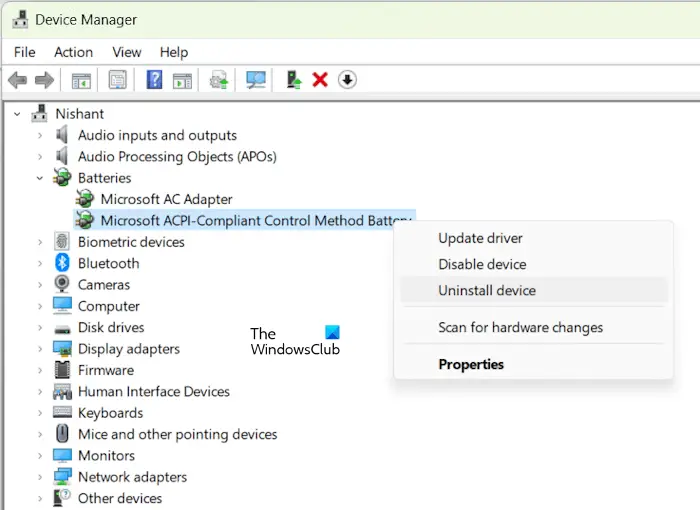
Task: Click the Display adapters icon
Action: tap(62, 348)
